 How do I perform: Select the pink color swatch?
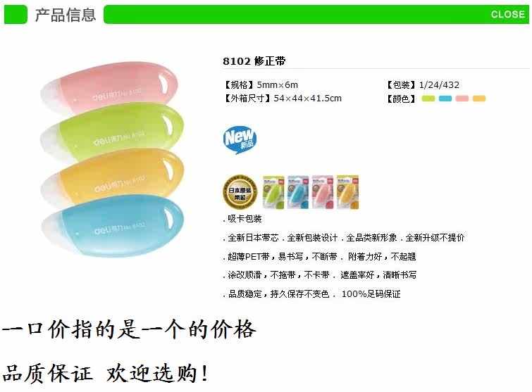462,99
